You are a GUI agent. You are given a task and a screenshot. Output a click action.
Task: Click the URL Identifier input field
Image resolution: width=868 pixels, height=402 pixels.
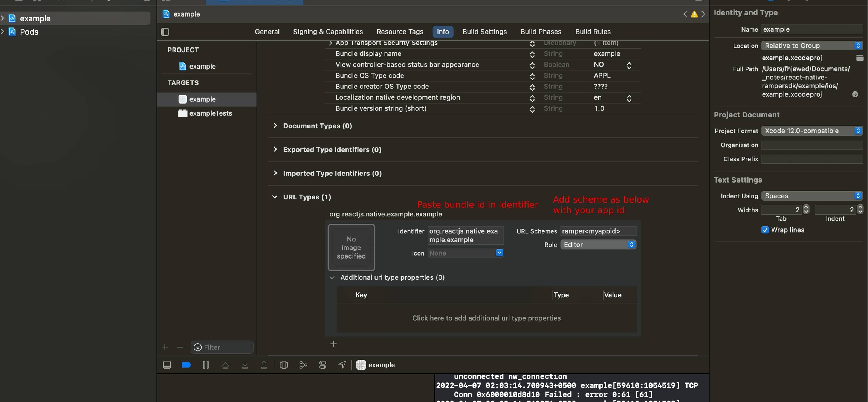466,235
